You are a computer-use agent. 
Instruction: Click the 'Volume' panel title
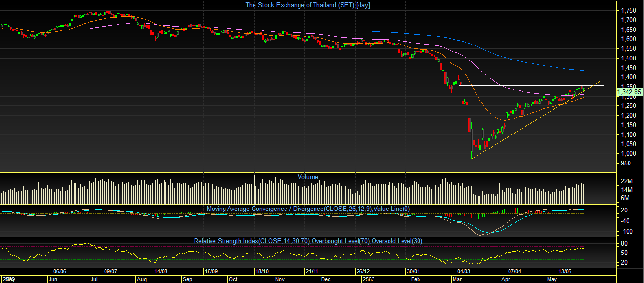pos(308,177)
